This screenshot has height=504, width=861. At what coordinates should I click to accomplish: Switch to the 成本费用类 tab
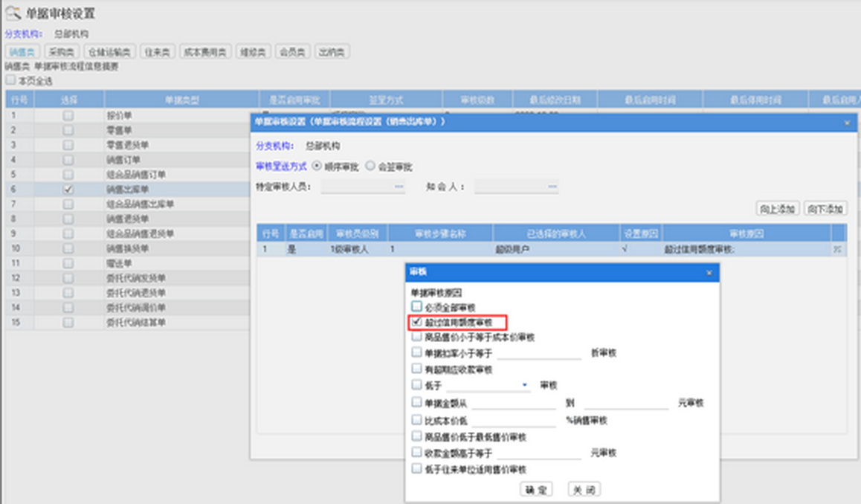coord(204,52)
